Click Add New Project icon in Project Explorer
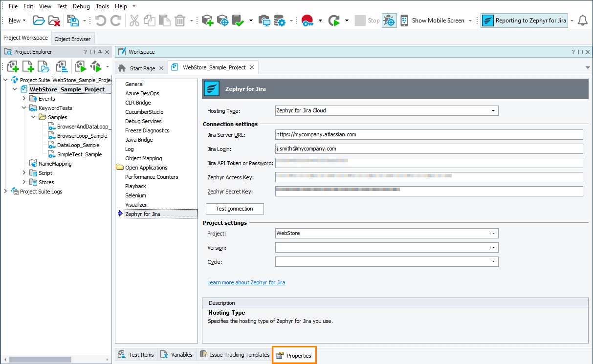593x364 pixels. click(13, 66)
